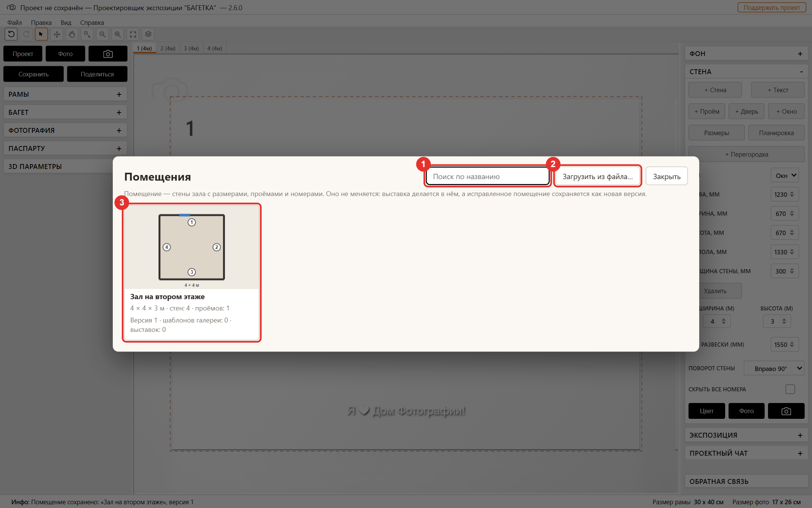Open the Поворот стены dropdown
Screen dimensions: 812x508
(x=774, y=368)
